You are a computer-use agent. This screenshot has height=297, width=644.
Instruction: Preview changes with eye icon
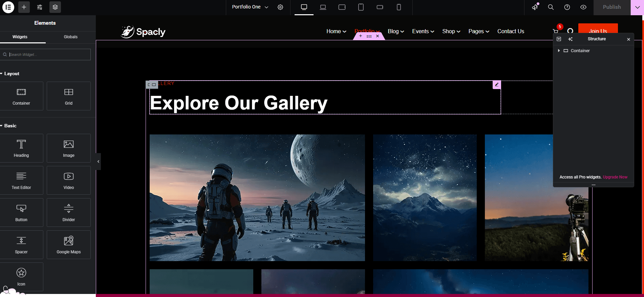pos(583,7)
